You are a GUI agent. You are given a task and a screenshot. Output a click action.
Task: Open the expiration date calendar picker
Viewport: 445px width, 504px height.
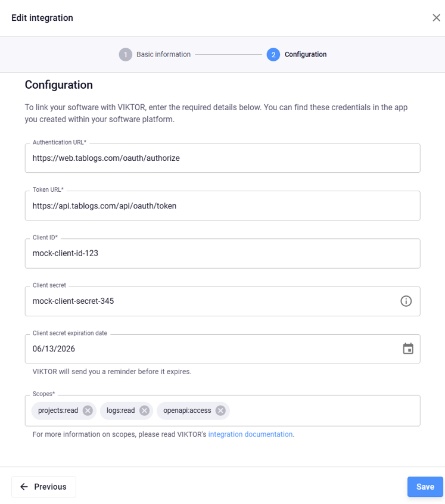tap(408, 349)
